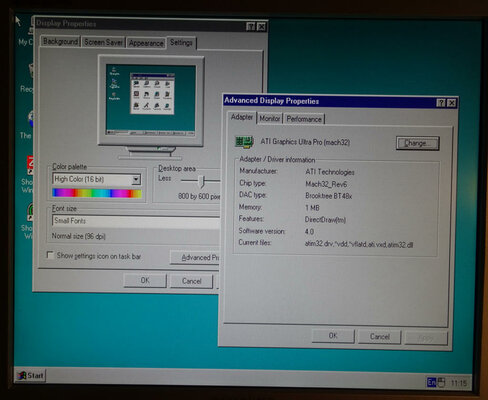This screenshot has height=400, width=488.
Task: Switch to the Settings tab in Display Properties
Action: pyautogui.click(x=181, y=43)
